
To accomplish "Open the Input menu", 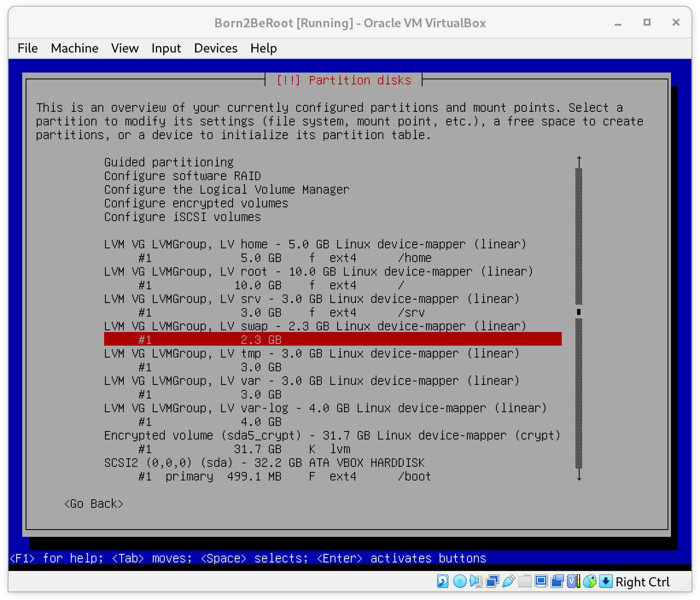I will click(166, 48).
